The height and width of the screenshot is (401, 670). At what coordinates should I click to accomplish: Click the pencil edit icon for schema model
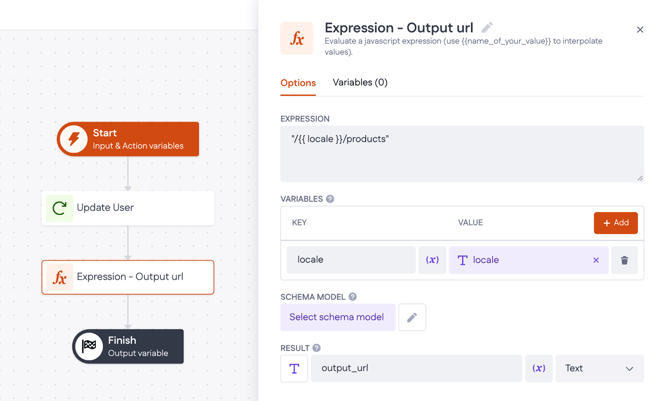pos(412,318)
